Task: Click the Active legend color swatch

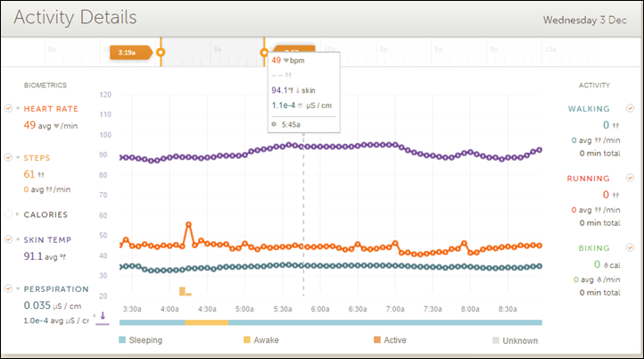Action: pos(377,339)
